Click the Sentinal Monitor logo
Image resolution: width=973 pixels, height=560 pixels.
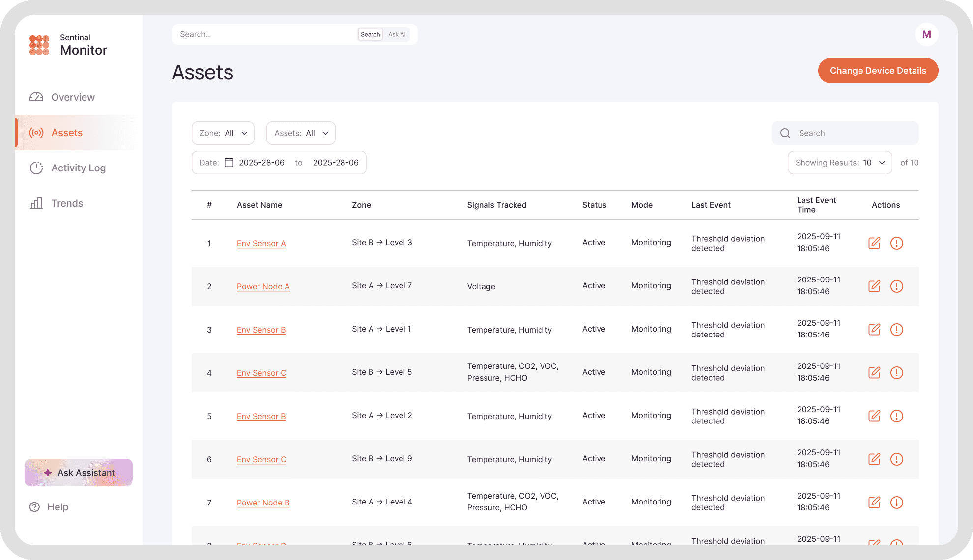coord(39,45)
